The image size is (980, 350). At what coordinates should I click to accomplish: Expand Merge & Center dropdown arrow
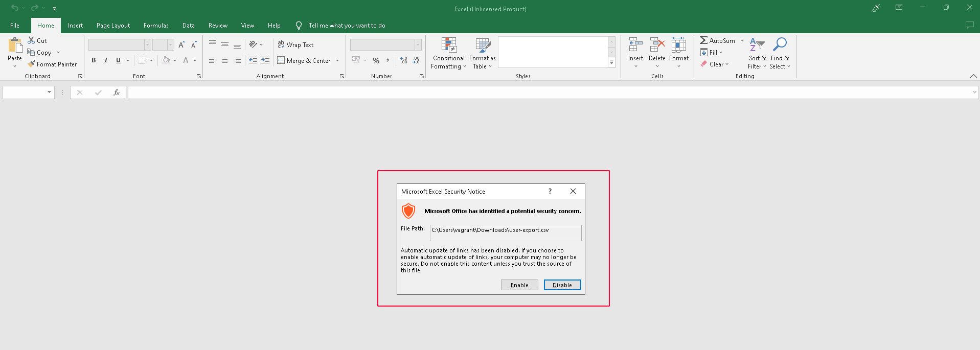[x=337, y=60]
